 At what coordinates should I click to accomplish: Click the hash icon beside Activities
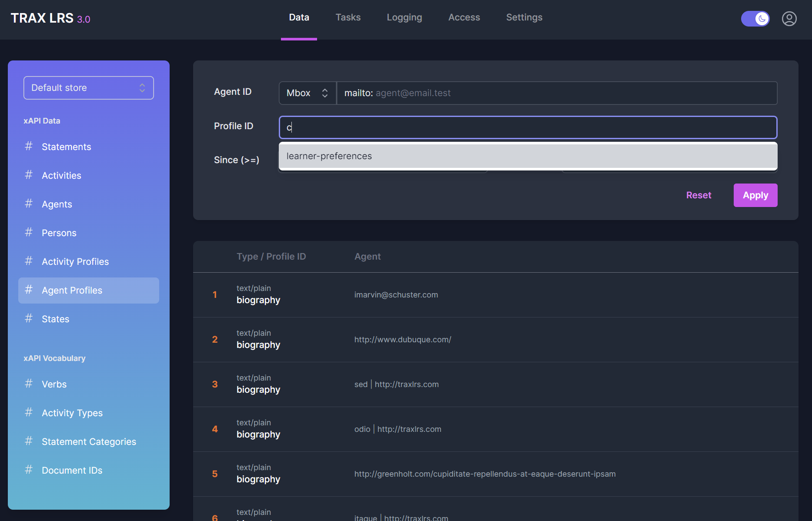(x=29, y=175)
